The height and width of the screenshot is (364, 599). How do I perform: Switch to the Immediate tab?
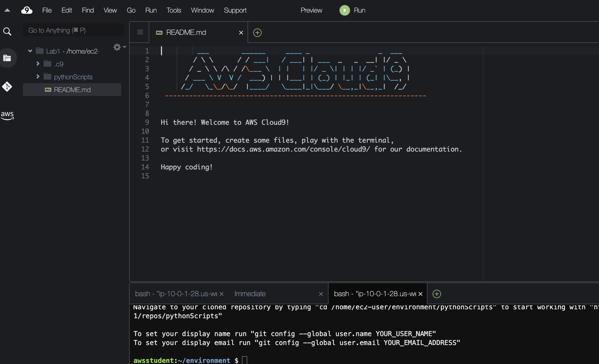[x=250, y=294]
